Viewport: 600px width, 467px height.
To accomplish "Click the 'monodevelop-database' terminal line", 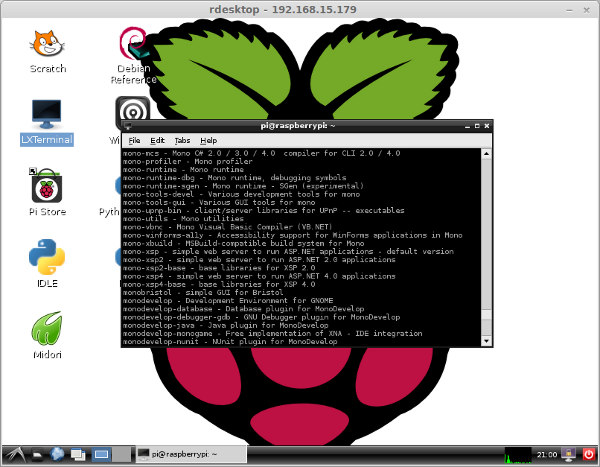I will pos(243,309).
